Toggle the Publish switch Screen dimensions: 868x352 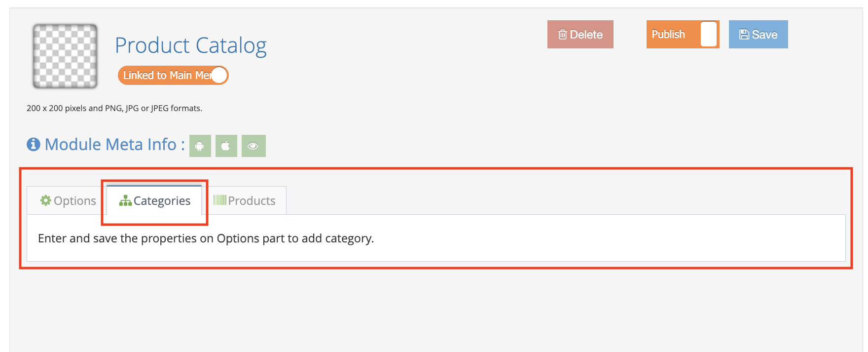[x=708, y=35]
